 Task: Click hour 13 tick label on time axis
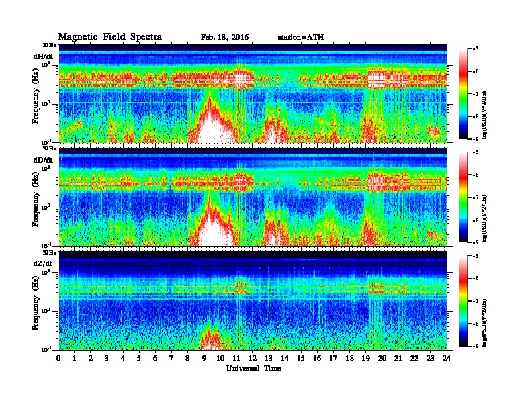[269, 358]
